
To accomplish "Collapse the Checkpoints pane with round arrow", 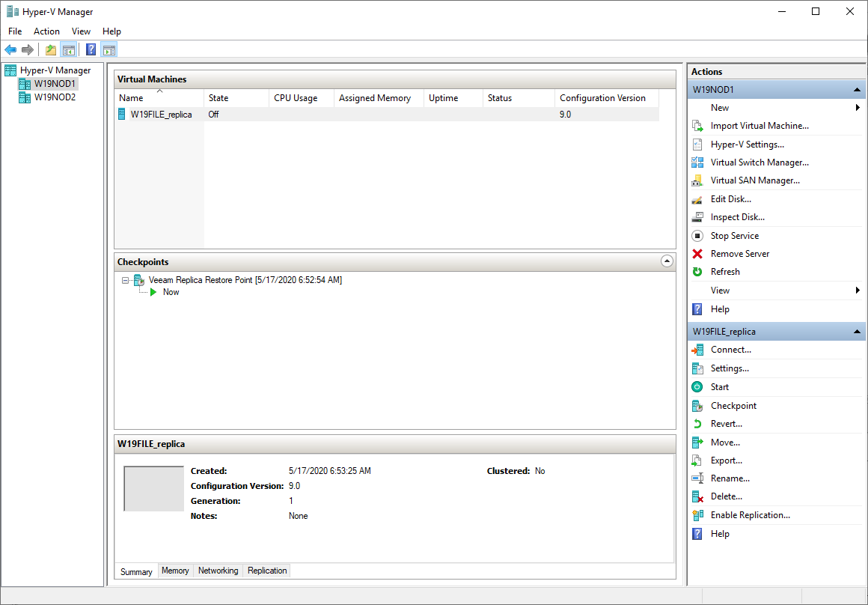I will [x=667, y=261].
